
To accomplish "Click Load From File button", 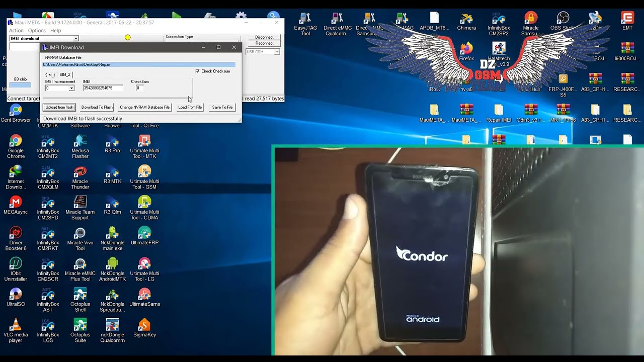I will tap(190, 107).
